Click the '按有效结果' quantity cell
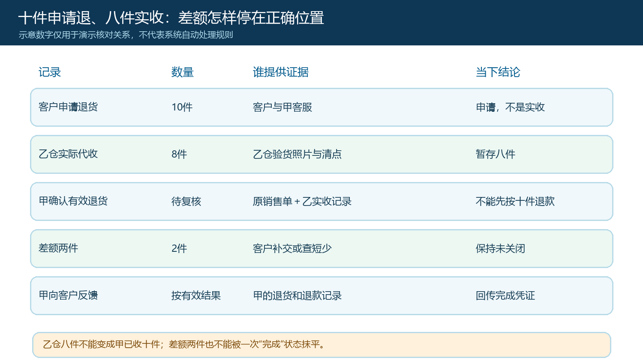This screenshot has width=643, height=364. tap(196, 295)
